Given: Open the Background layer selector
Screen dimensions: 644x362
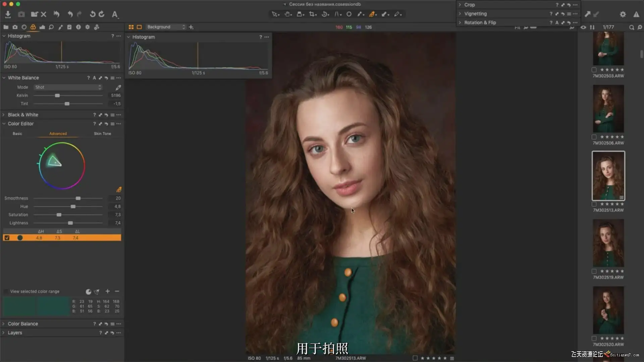Looking at the screenshot, I should 166,27.
